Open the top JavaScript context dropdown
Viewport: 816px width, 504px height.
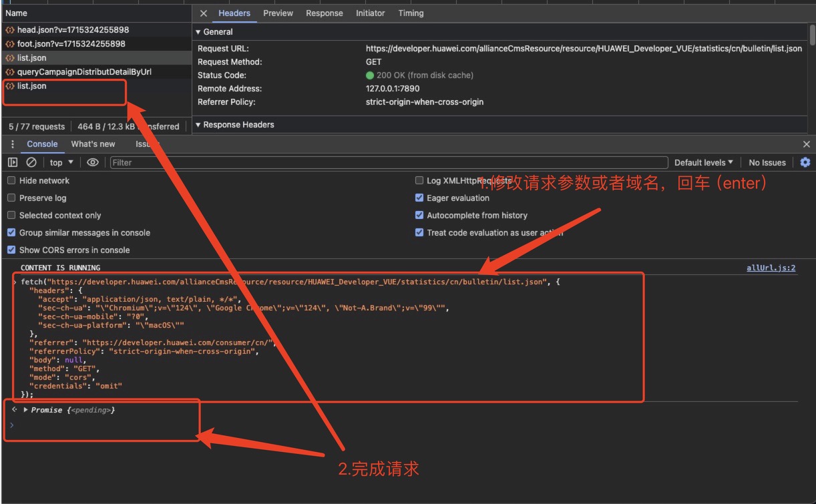[61, 162]
